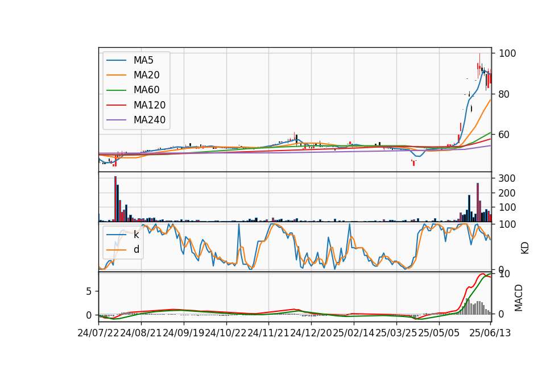Click the orange MA20 legend line swatch
This screenshot has width=546, height=392.
pos(116,75)
